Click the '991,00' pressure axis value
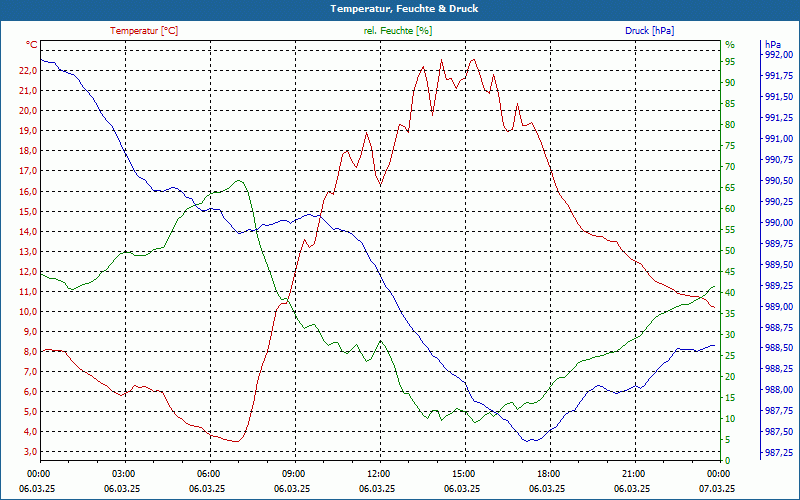Screen dimensions: 800x500 point(779,138)
